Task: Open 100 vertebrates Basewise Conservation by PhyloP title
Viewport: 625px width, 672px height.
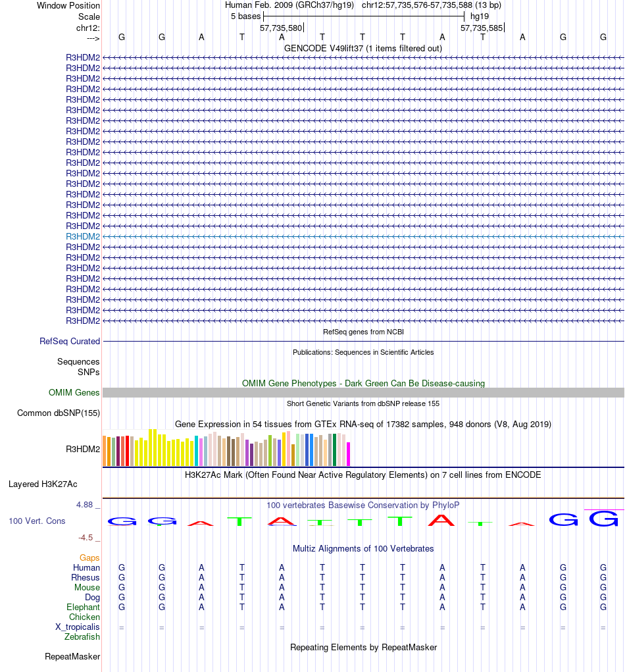Action: [x=363, y=505]
